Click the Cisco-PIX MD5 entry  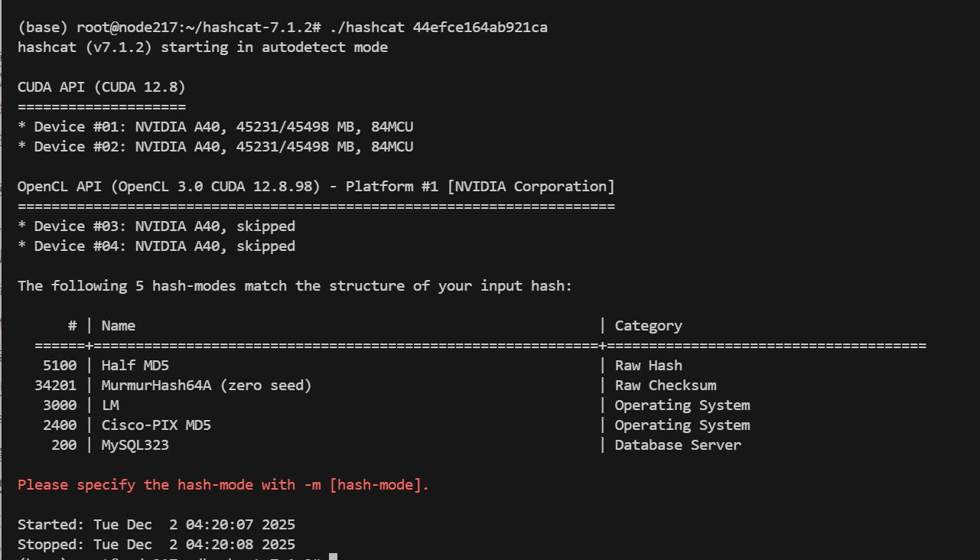tap(158, 425)
